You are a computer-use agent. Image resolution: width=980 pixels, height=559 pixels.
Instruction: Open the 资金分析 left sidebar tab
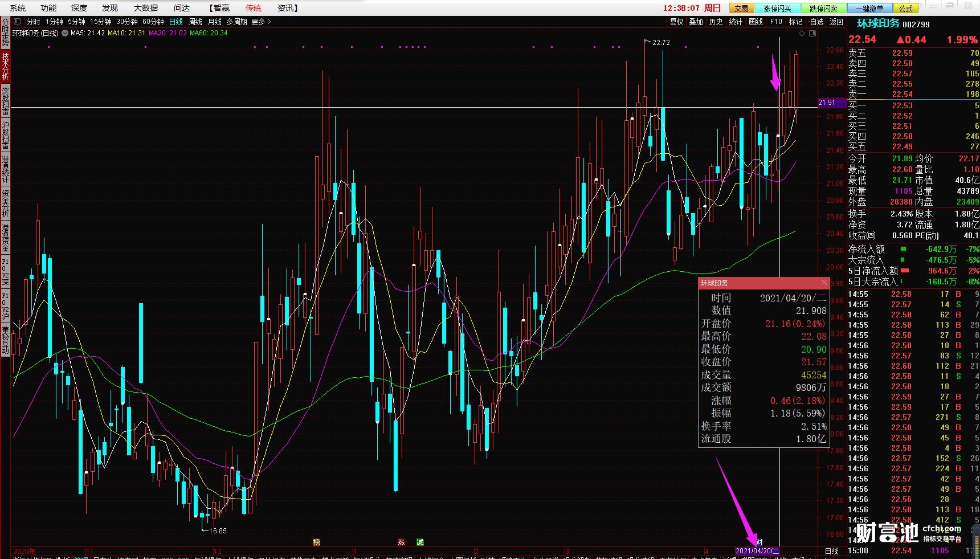(x=5, y=203)
